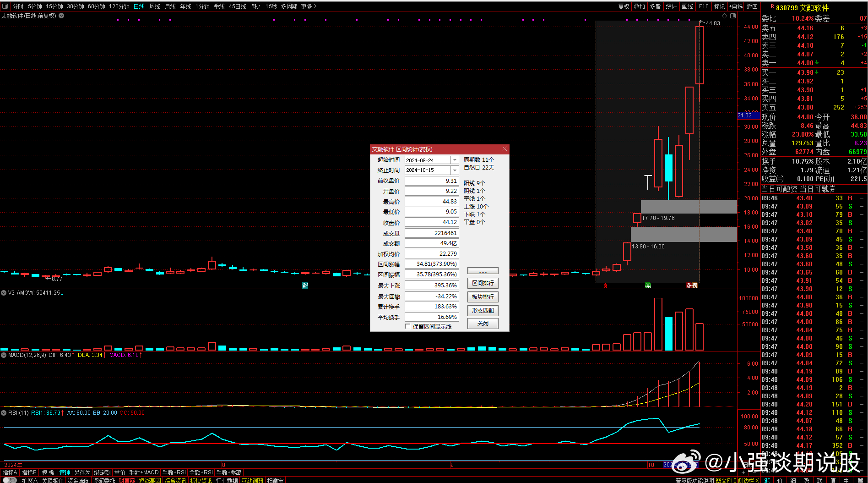Collapse the RSI(11) indicator toggle
This screenshot has width=868, height=483.
4,412
